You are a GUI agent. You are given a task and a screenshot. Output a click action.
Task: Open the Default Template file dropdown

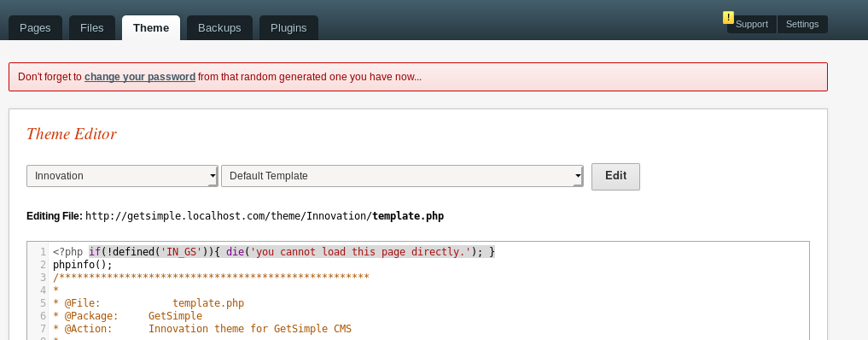tap(403, 176)
